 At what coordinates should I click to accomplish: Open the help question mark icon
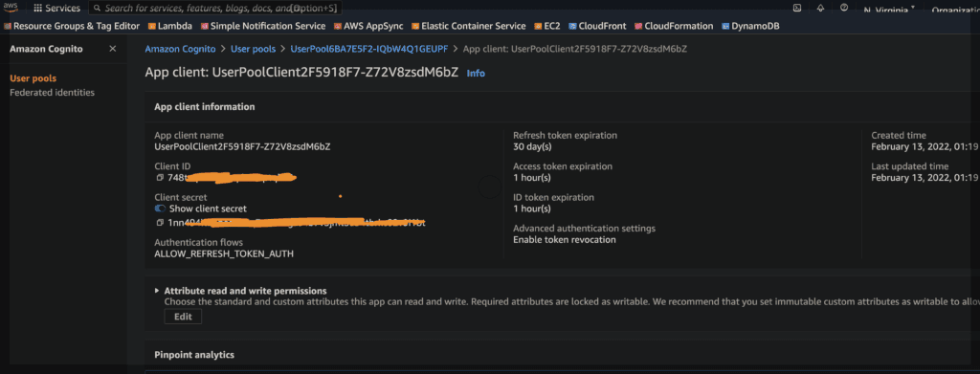(x=844, y=8)
